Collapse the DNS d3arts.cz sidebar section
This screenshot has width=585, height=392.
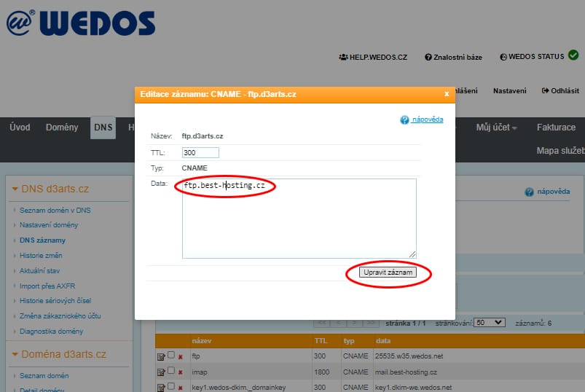point(15,189)
